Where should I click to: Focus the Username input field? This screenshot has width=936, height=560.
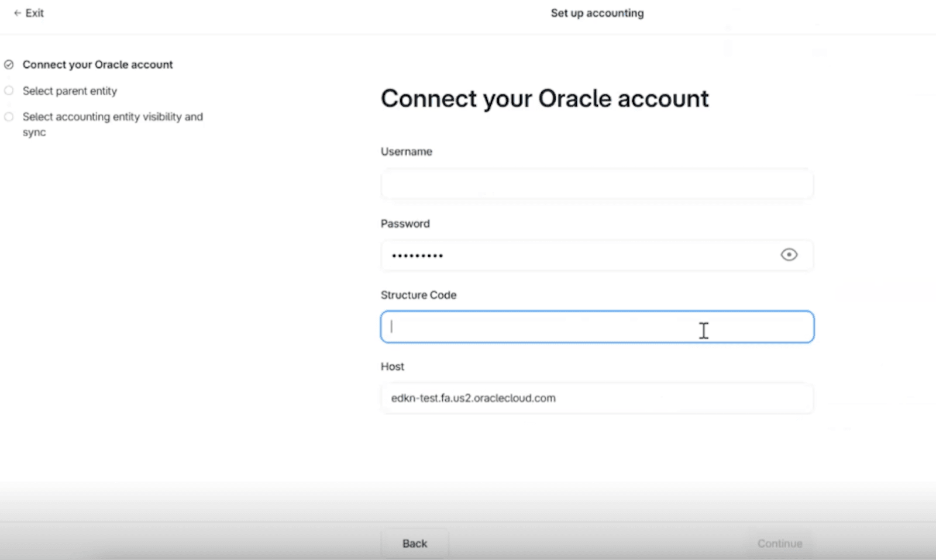point(597,184)
